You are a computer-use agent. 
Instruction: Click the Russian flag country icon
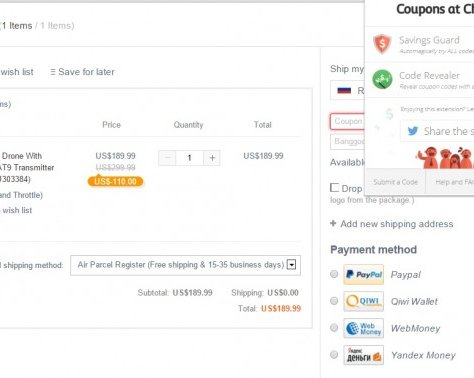[344, 90]
